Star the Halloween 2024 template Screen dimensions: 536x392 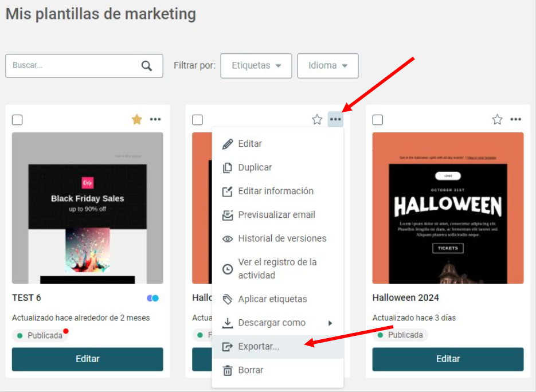pos(497,119)
